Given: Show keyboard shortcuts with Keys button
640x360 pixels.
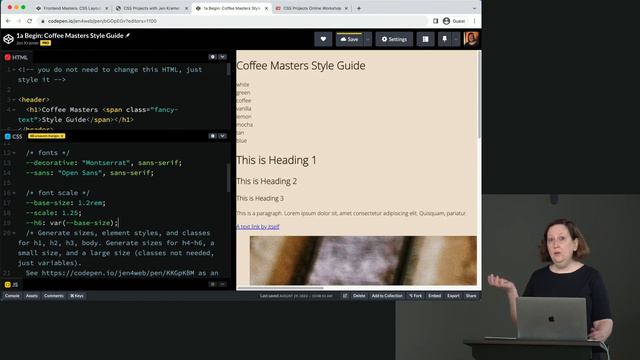Looking at the screenshot, I should pos(77,296).
